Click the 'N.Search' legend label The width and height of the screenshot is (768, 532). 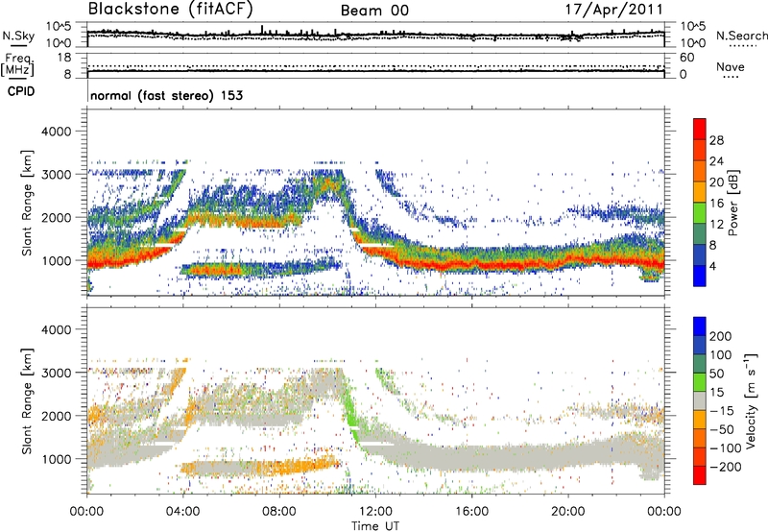(x=741, y=36)
